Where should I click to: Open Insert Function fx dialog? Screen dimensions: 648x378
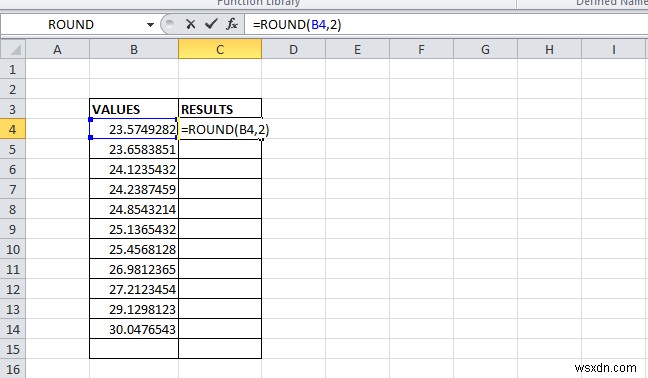pos(232,24)
